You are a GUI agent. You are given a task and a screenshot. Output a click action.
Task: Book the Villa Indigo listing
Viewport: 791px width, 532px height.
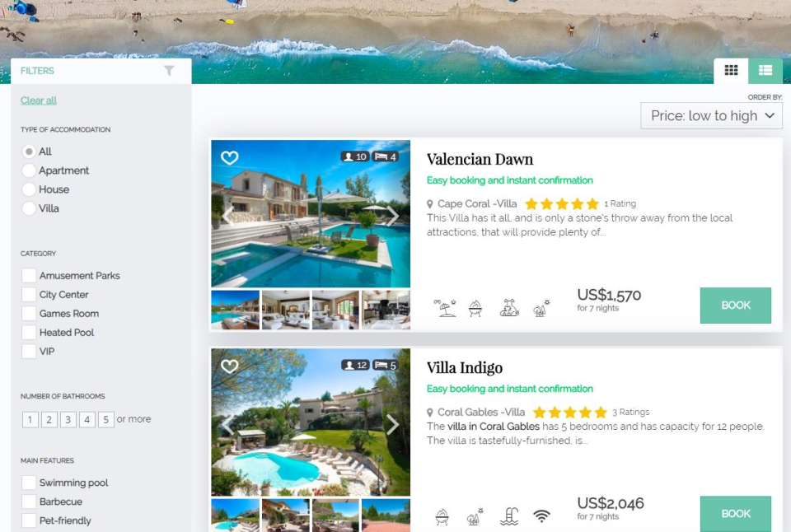point(736,514)
